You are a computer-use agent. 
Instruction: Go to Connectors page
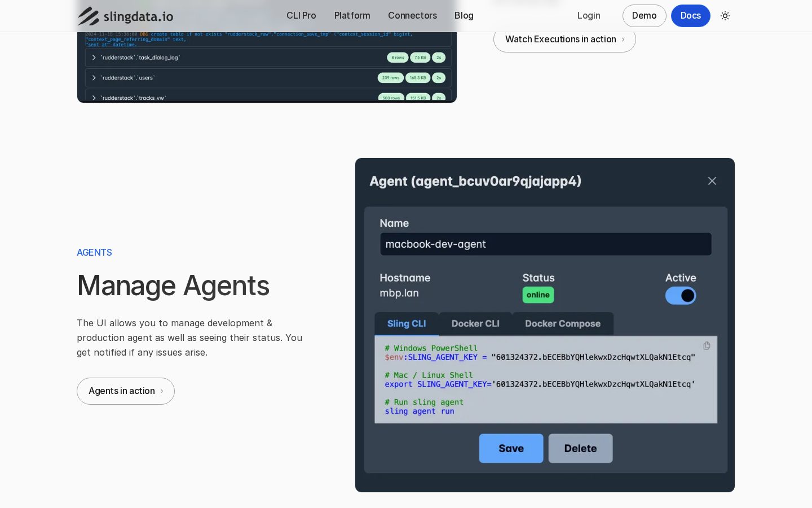412,16
